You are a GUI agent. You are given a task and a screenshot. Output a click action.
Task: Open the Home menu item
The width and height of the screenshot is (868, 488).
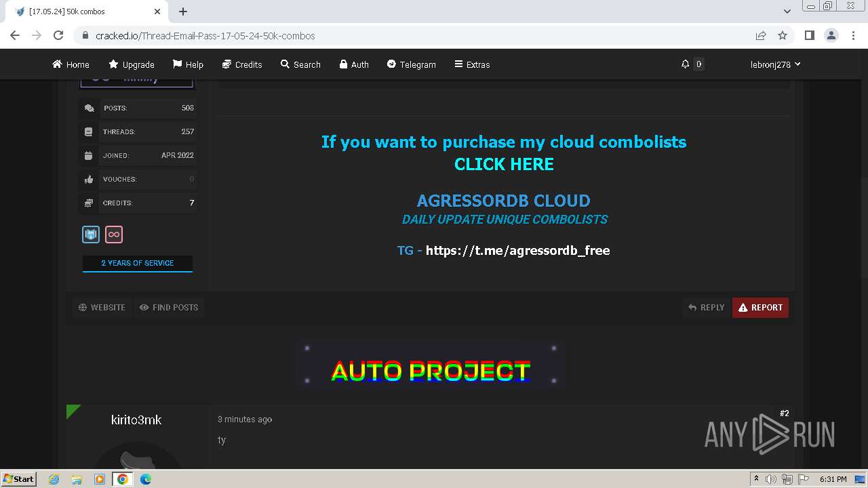pos(71,64)
